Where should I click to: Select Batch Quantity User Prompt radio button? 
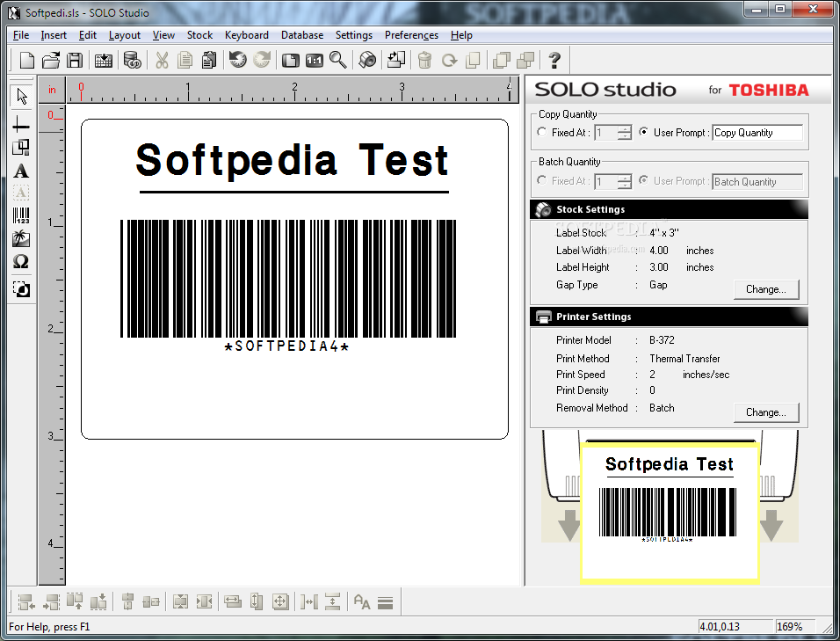coord(644,180)
